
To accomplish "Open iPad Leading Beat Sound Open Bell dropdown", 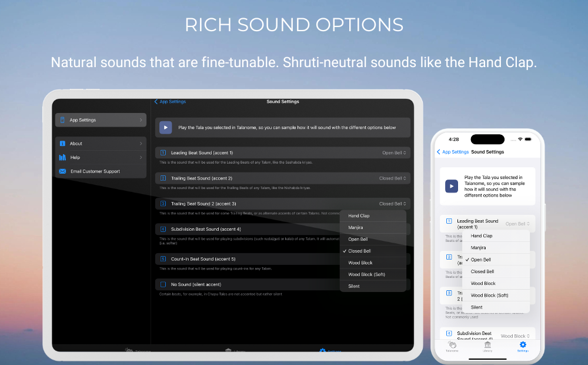I will click(x=394, y=153).
